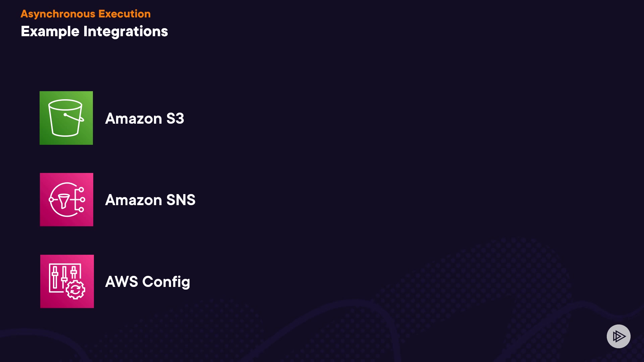
Task: Click the word "Example" in the slide title
Action: [x=50, y=32]
